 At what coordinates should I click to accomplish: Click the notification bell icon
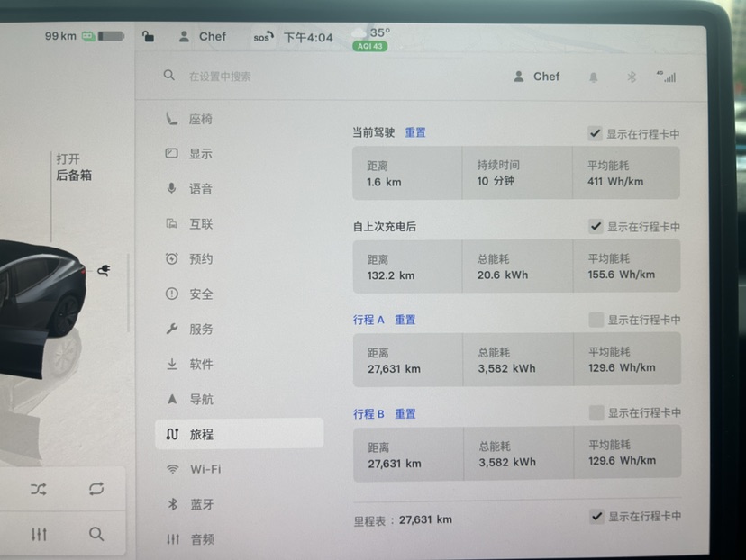click(x=593, y=77)
